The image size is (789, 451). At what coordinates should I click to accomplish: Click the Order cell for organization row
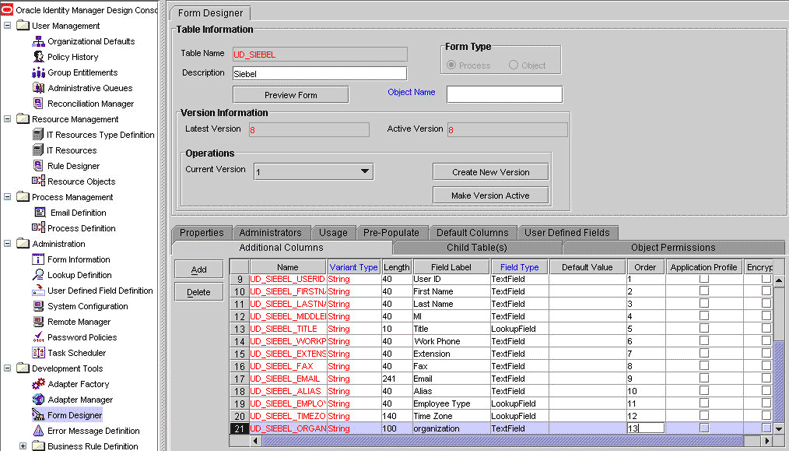646,428
